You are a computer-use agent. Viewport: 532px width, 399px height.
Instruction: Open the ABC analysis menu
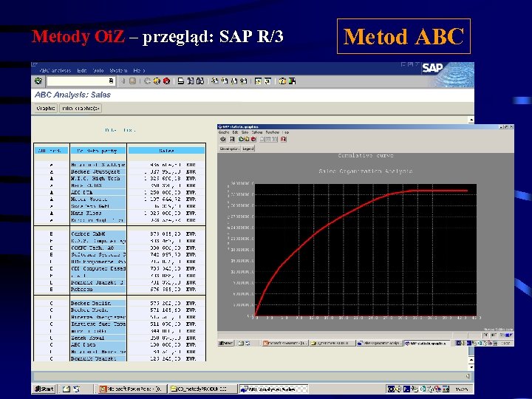pyautogui.click(x=55, y=71)
